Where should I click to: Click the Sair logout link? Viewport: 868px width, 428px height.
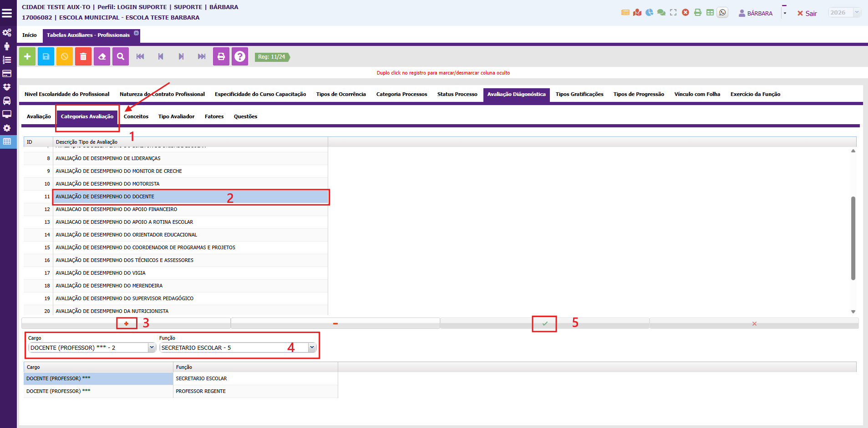(807, 14)
